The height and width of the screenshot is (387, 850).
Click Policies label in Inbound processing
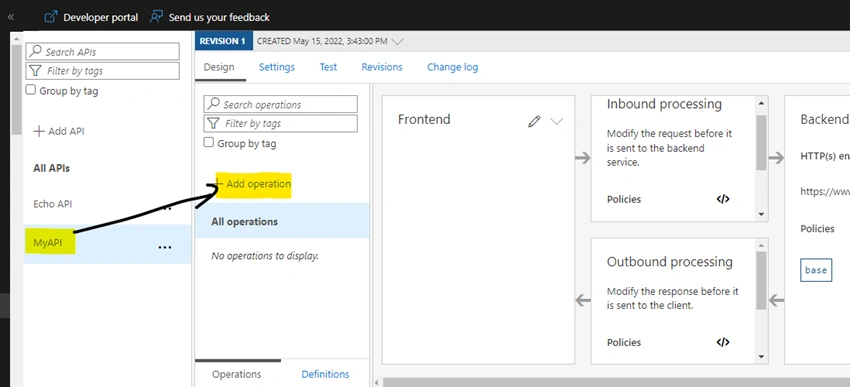(624, 199)
